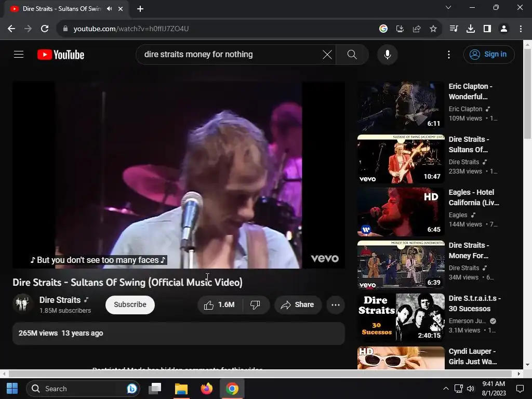
Task: Open YouTube settings three-dot menu
Action: tap(448, 54)
